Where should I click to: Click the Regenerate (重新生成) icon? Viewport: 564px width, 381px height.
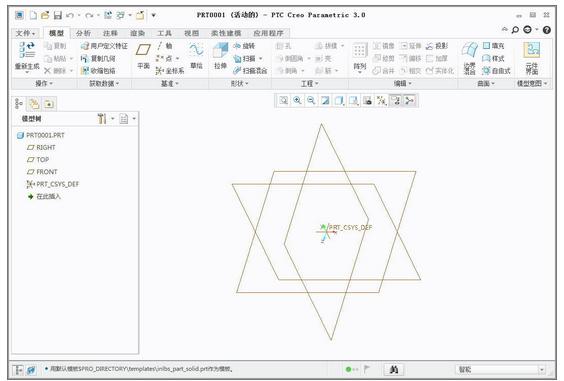[x=27, y=56]
